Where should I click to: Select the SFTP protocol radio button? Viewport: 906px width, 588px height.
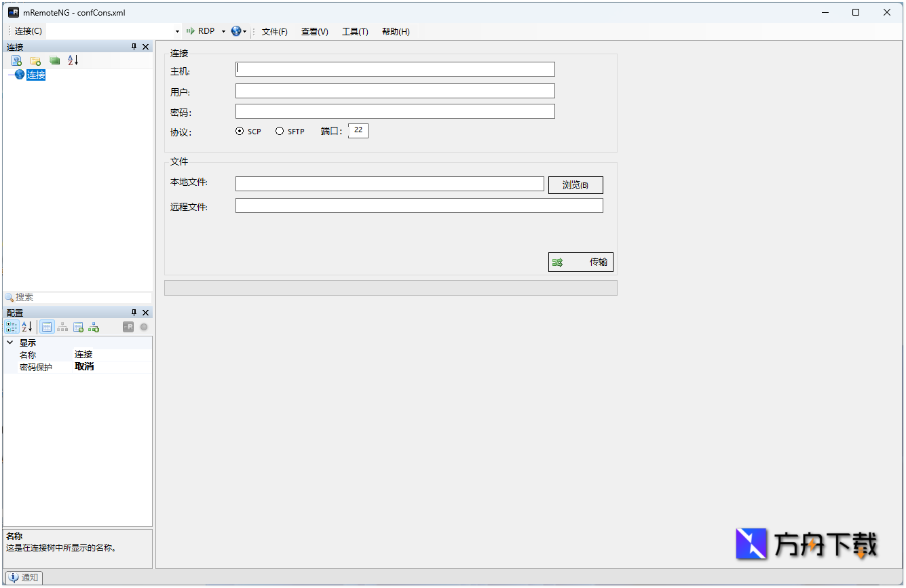click(x=280, y=132)
